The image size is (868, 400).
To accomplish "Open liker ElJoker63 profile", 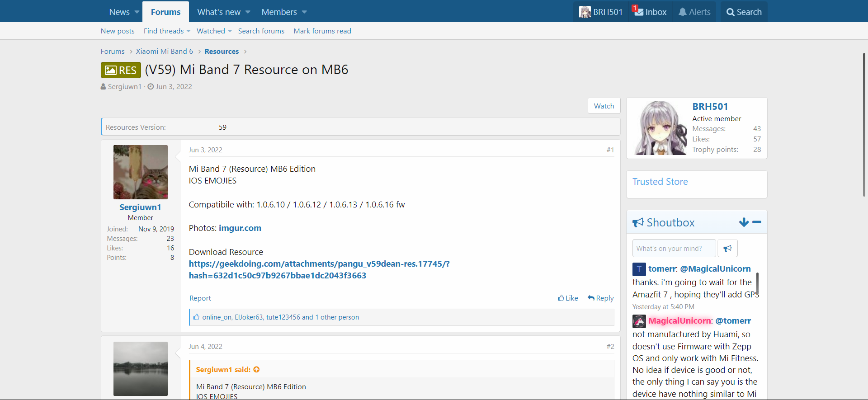I will tap(249, 317).
